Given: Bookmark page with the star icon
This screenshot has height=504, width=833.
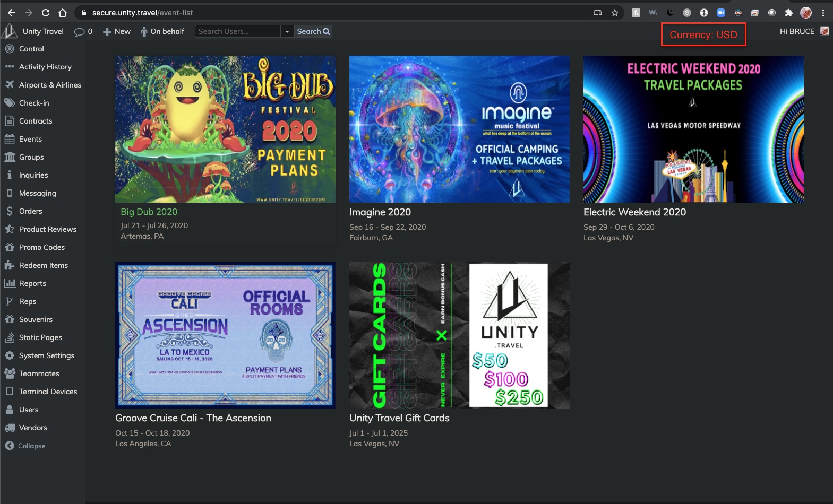Looking at the screenshot, I should pyautogui.click(x=615, y=13).
